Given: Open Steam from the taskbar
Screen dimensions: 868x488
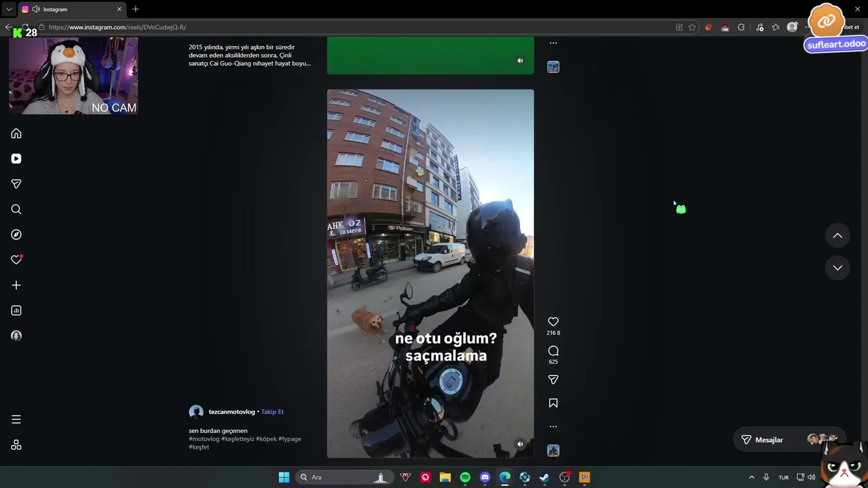Looking at the screenshot, I should pyautogui.click(x=545, y=477).
